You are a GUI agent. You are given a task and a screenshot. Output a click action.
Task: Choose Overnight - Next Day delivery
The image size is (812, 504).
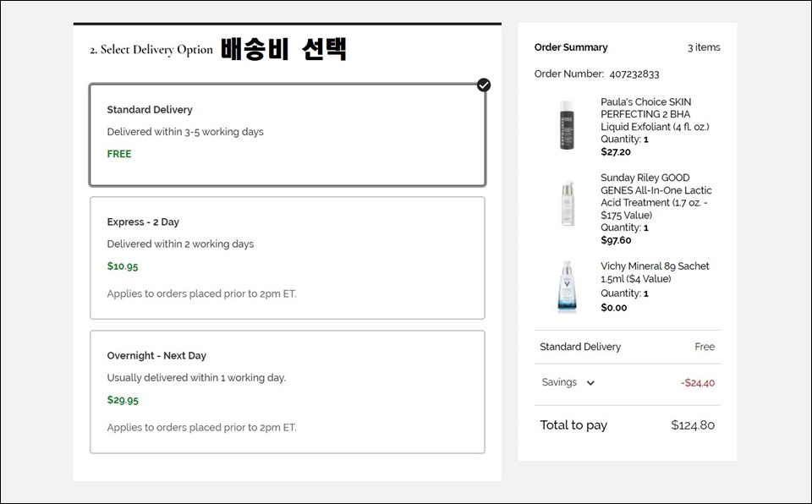point(288,392)
